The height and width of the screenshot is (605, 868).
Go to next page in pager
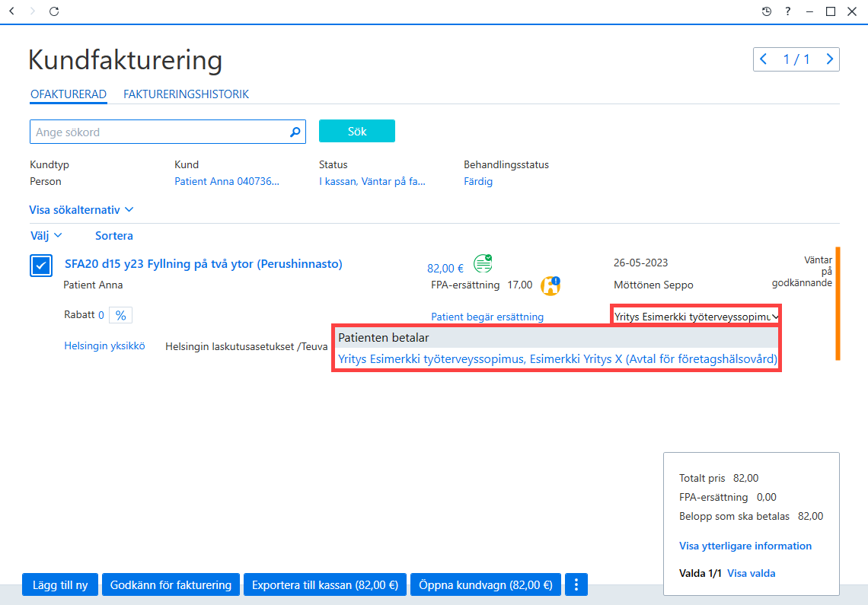pos(829,59)
